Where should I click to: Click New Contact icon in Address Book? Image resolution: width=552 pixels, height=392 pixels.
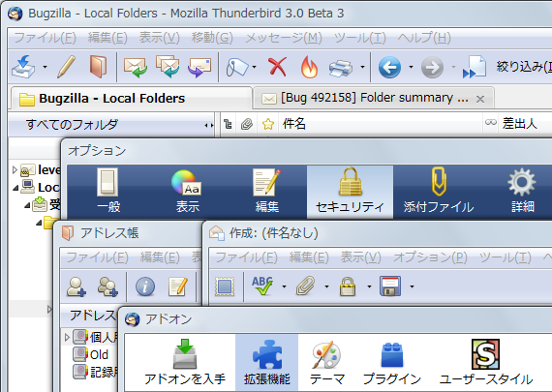[x=77, y=286]
